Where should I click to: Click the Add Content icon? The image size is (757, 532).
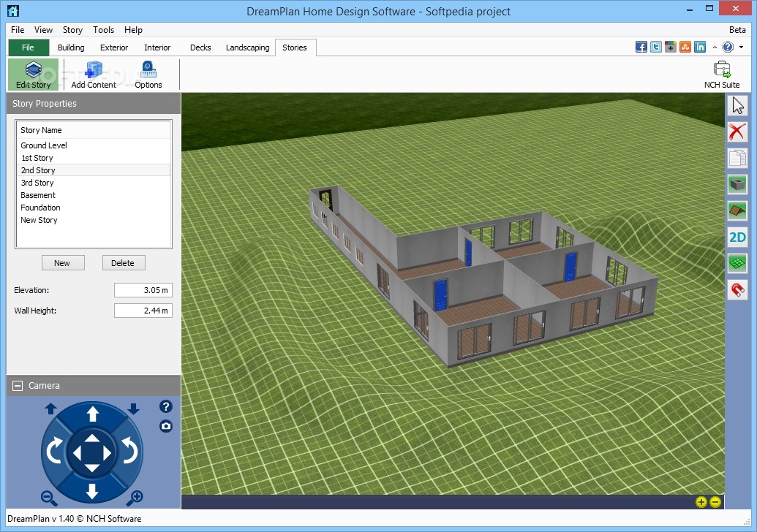(x=94, y=75)
